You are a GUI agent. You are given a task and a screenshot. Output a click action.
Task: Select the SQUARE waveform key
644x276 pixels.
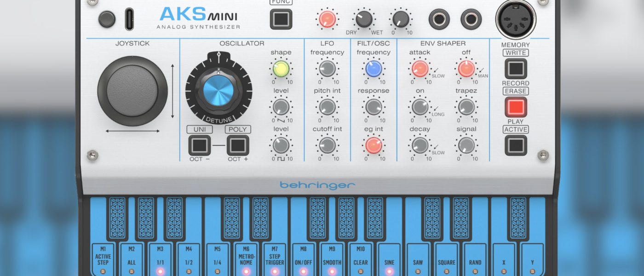coord(446,259)
